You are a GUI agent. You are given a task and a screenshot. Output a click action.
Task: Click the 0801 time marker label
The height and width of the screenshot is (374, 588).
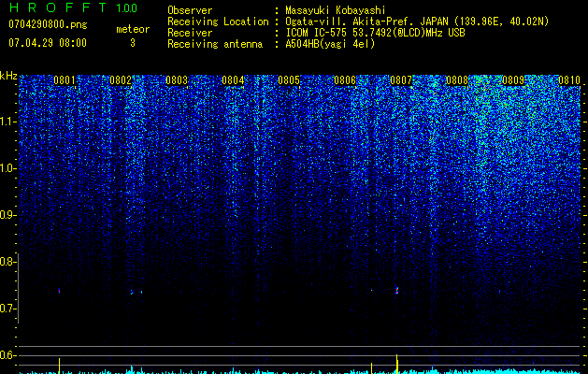click(x=65, y=80)
